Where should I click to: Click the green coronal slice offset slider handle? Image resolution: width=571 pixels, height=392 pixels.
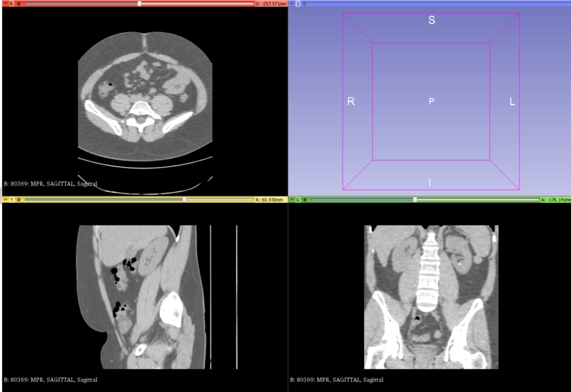click(415, 200)
